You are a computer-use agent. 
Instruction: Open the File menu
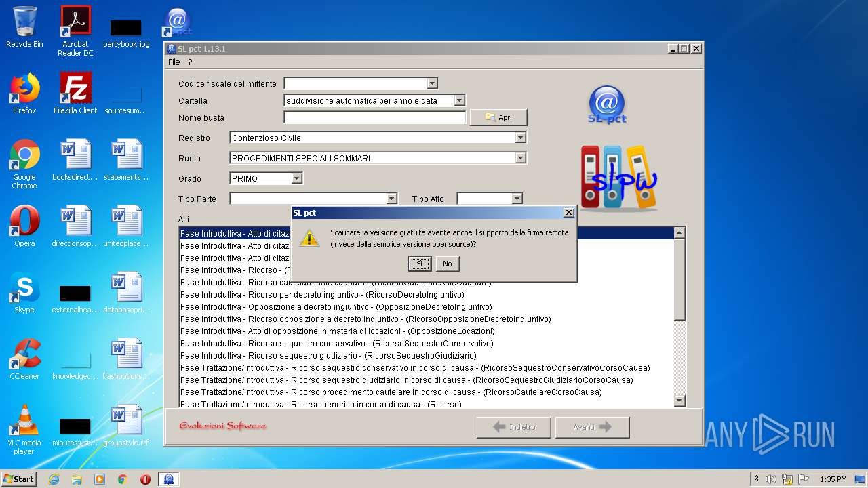click(x=174, y=62)
